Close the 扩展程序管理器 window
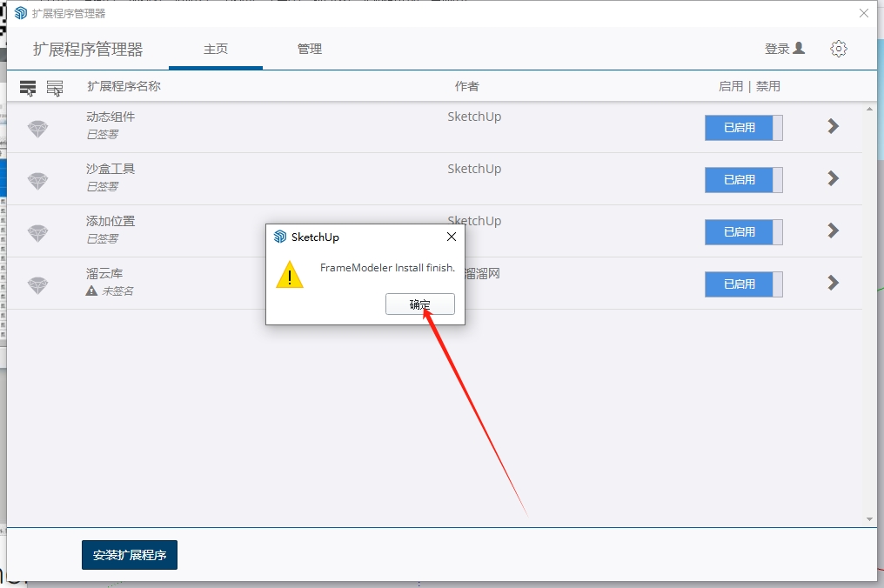The width and height of the screenshot is (884, 588). click(864, 13)
